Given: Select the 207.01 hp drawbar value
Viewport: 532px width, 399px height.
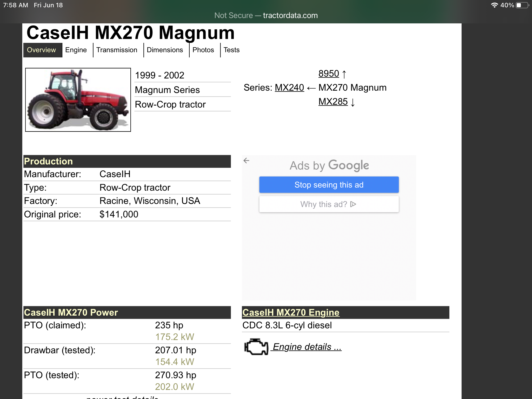Looking at the screenshot, I should (x=176, y=350).
